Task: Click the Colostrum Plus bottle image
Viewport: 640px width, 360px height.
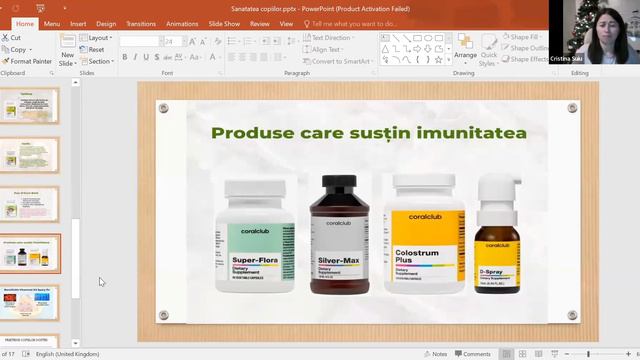Action: (424, 233)
